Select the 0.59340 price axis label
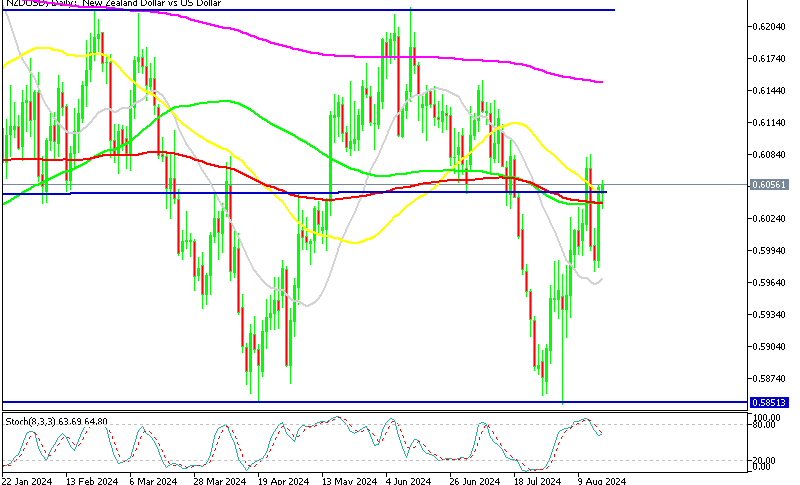Viewport: 800px width, 485px height. [x=770, y=315]
